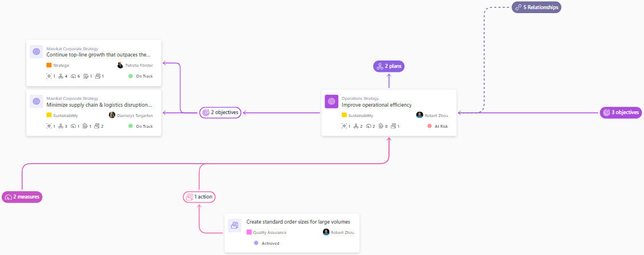Image resolution: width=644 pixels, height=255 pixels.
Task: Click the orange Strategic color swatch
Action: pos(49,66)
